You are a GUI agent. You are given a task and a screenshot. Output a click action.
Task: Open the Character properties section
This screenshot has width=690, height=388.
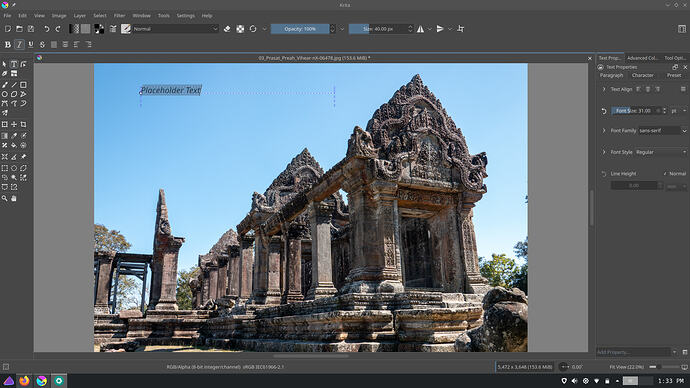tap(642, 75)
